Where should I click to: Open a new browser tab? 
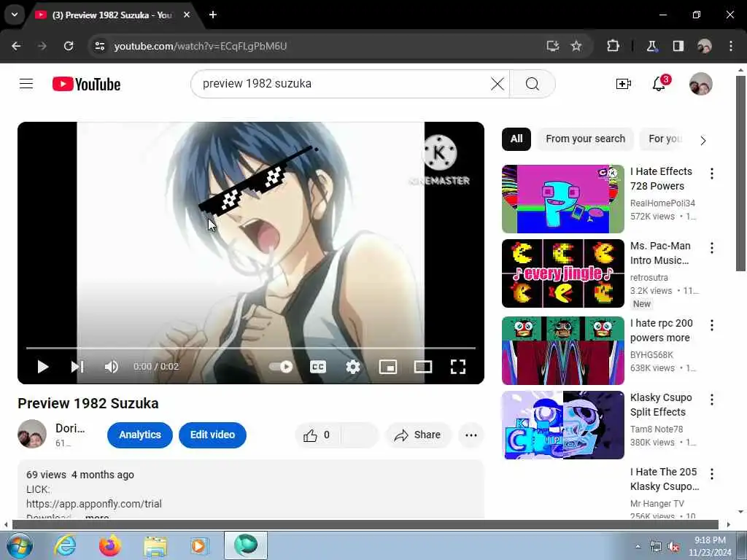pyautogui.click(x=213, y=15)
